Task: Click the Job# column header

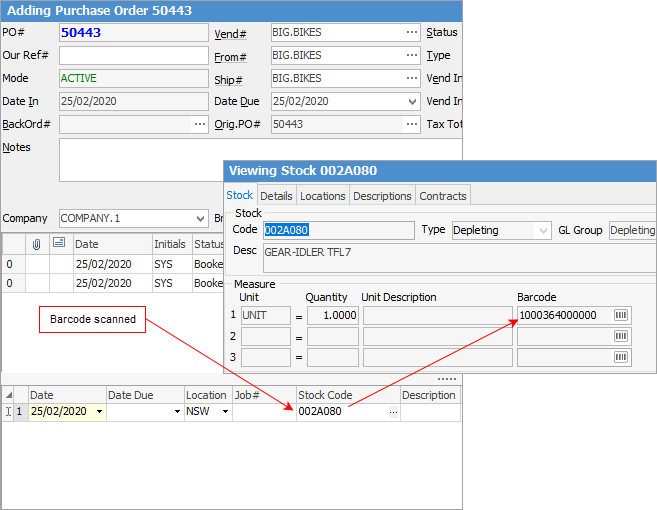Action: (x=264, y=395)
